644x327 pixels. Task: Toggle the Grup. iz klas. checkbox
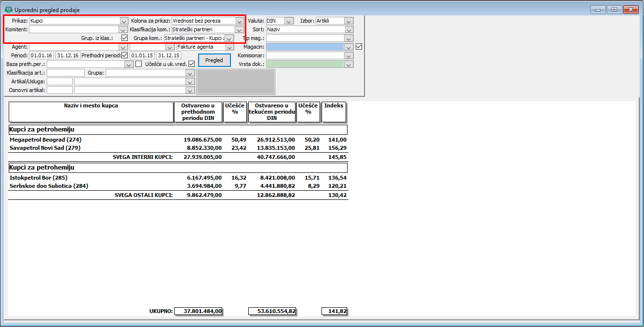[124, 38]
